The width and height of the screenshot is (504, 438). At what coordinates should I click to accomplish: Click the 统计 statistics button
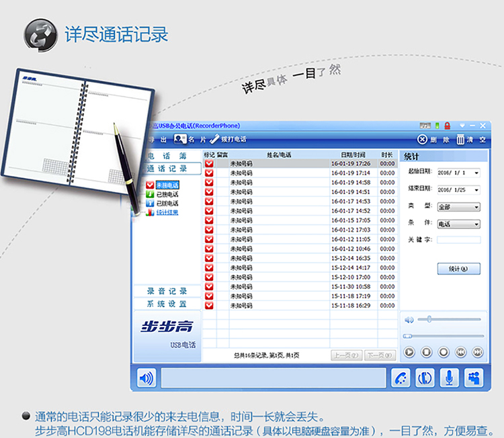click(x=458, y=269)
